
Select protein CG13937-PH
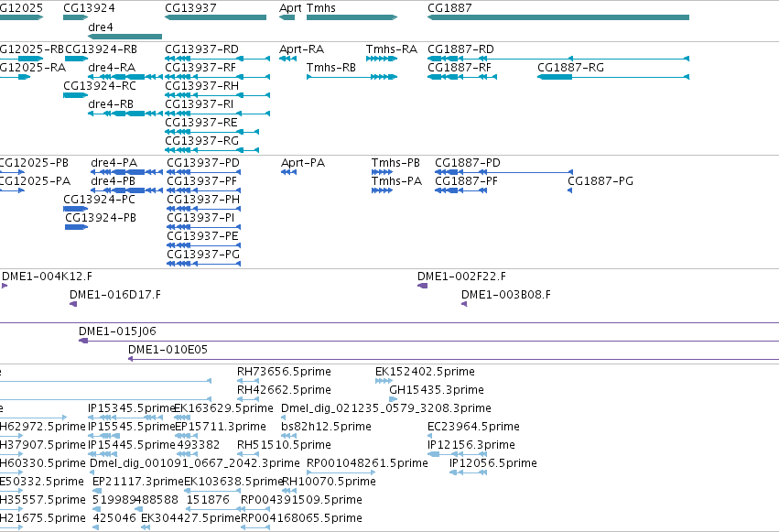pos(203,201)
